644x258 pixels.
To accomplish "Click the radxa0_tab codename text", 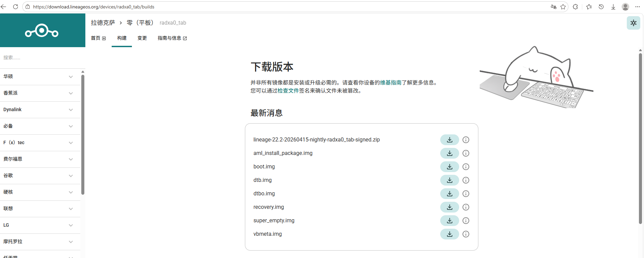I will click(x=173, y=23).
